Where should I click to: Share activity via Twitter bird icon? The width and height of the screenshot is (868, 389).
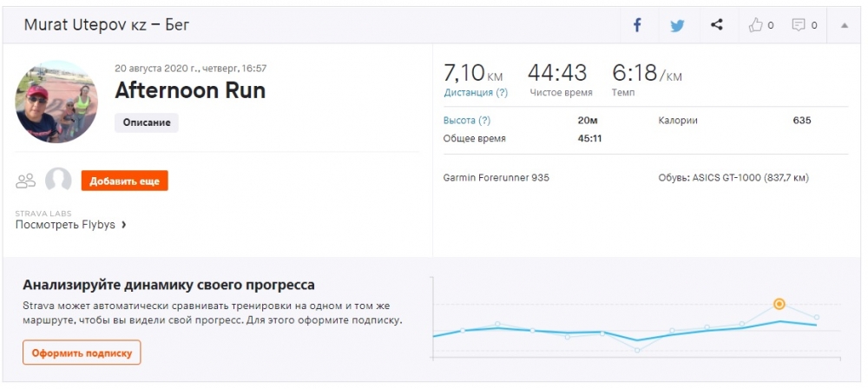click(677, 25)
